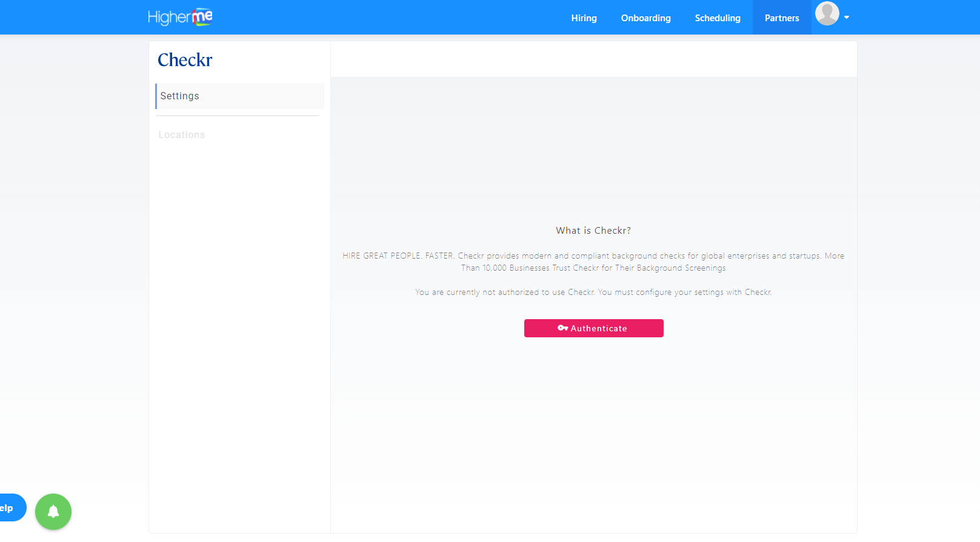Click the 'not authorized to use Checkr' message
Image resolution: width=980 pixels, height=542 pixels.
(x=593, y=292)
